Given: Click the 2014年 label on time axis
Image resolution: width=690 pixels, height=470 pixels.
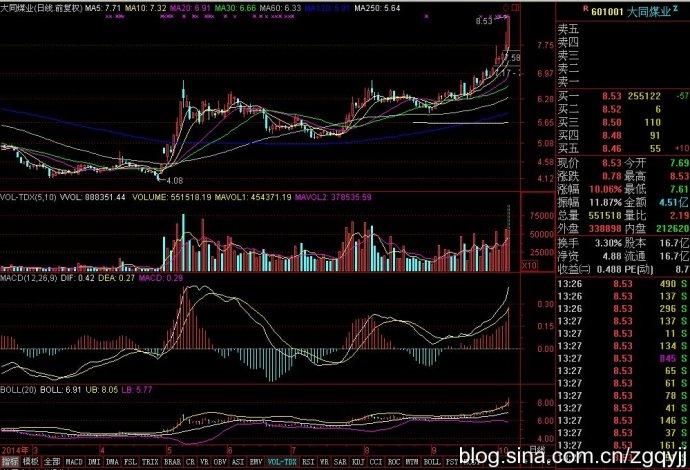Looking at the screenshot, I should (15, 450).
